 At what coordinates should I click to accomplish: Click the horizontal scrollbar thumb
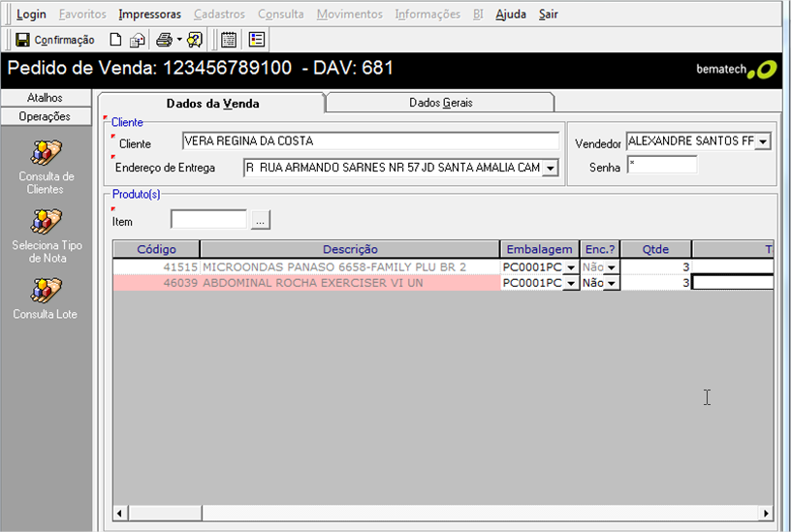[x=166, y=514]
